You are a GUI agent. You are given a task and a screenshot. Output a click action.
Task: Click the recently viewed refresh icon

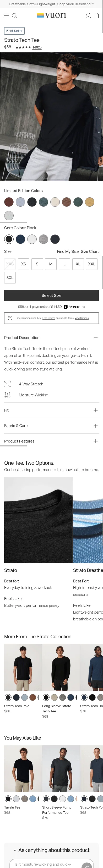[14, 15]
